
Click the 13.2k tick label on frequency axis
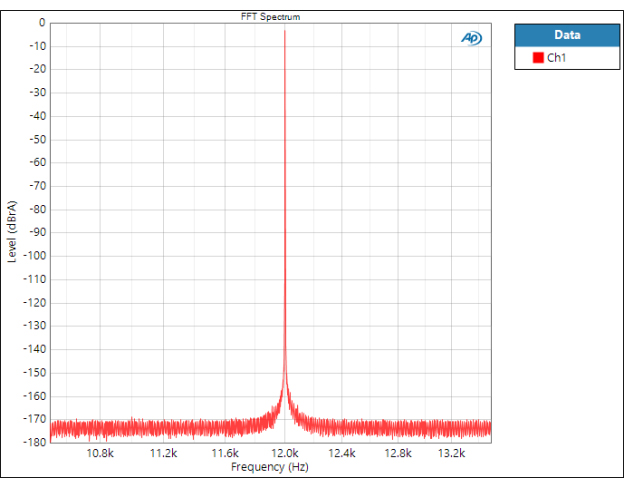[453, 453]
